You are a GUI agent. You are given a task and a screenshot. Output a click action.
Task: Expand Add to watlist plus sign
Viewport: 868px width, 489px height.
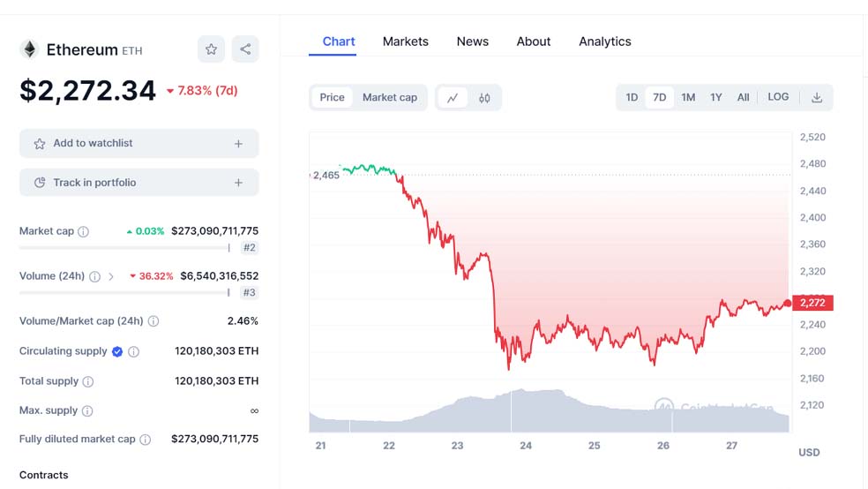(x=238, y=143)
